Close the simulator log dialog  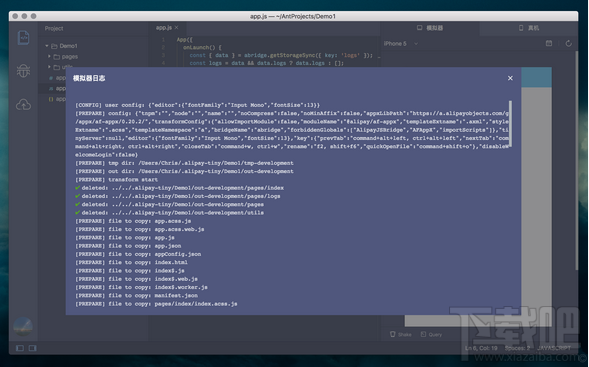click(510, 78)
